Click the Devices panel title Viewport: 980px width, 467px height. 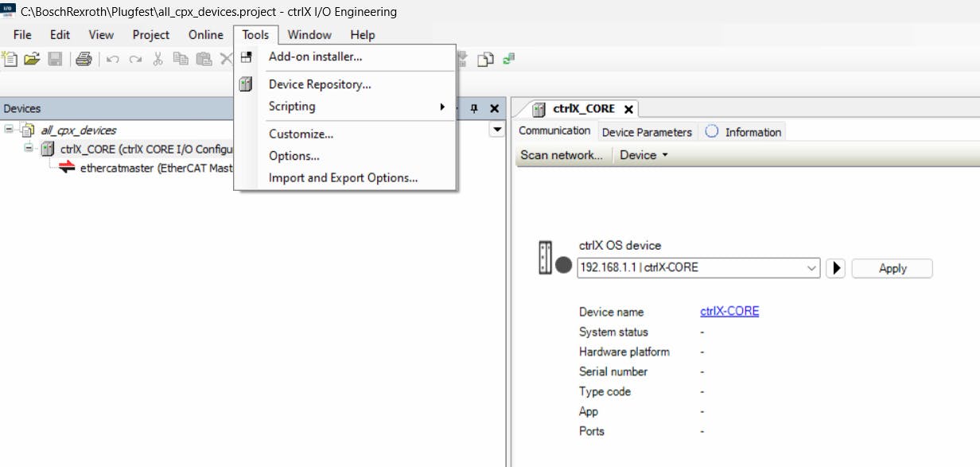coord(22,109)
